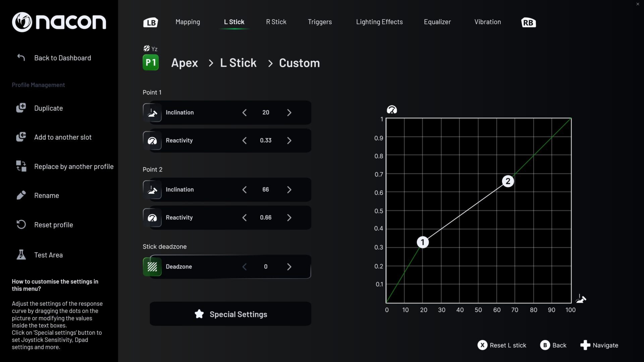Decrease Point 1 Reactivity with left arrow
This screenshot has height=362, width=644.
click(245, 140)
